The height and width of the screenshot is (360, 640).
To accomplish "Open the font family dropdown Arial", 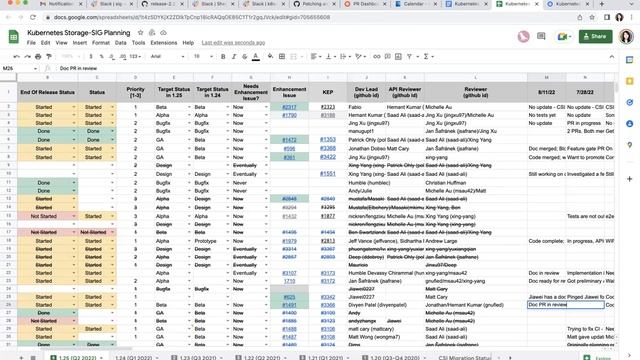I will (167, 56).
